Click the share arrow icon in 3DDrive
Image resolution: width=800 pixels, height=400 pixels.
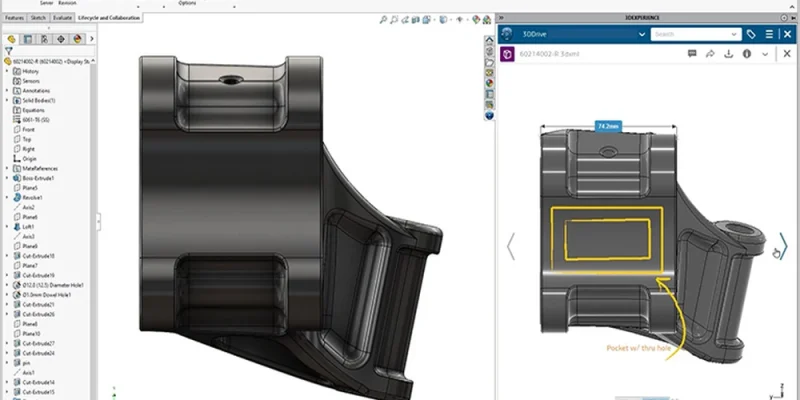710,54
